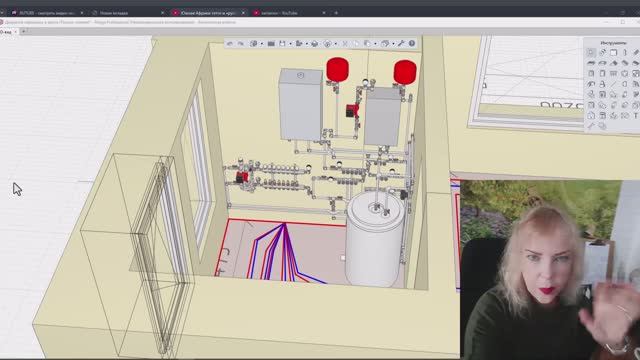Viewport: 640px width, 360px height.
Task: Close the YouTube browser tab
Action: point(324,13)
